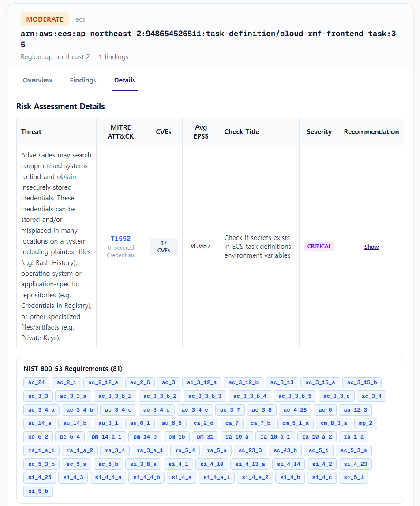Open the Overview tab
420x506 pixels.
[37, 80]
